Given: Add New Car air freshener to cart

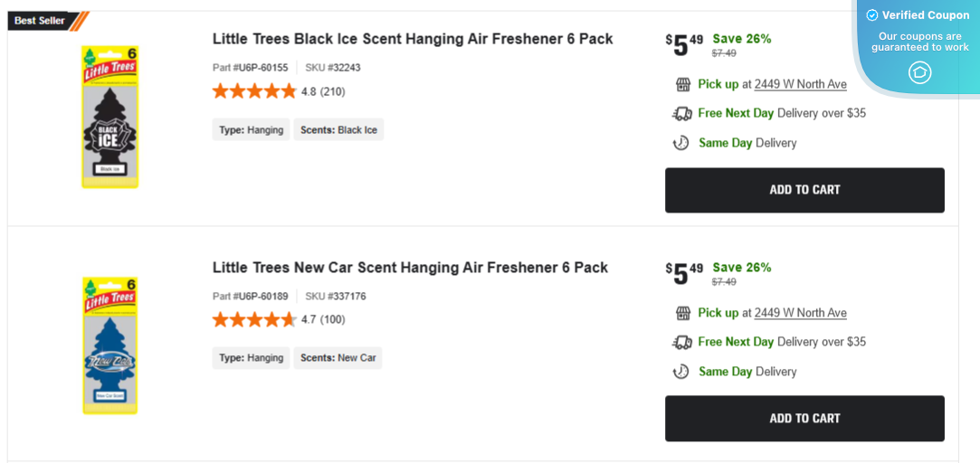Looking at the screenshot, I should [804, 419].
